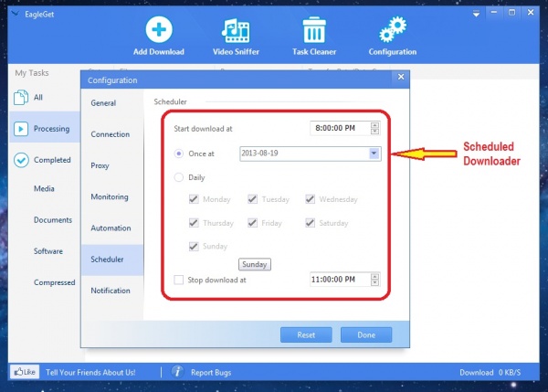Click the Done button

point(366,334)
